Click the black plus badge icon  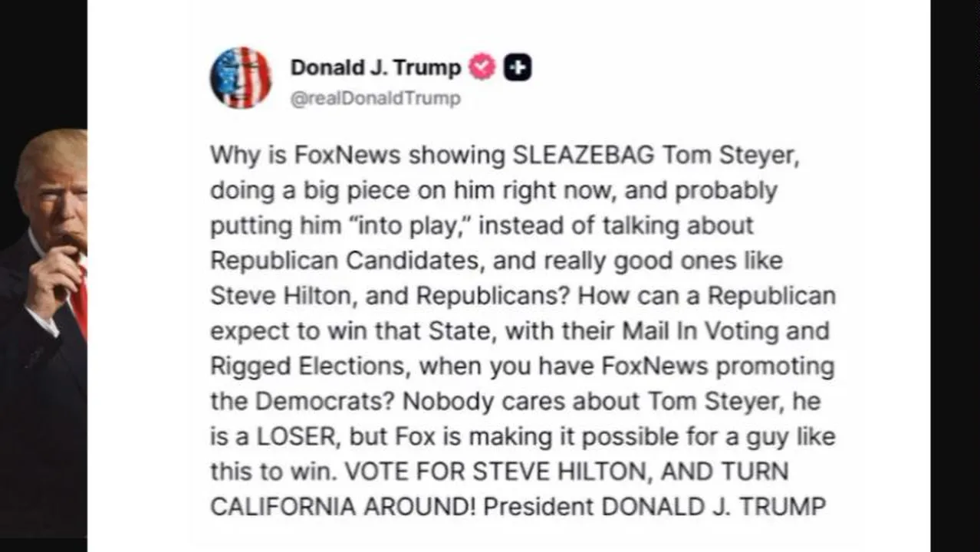518,67
